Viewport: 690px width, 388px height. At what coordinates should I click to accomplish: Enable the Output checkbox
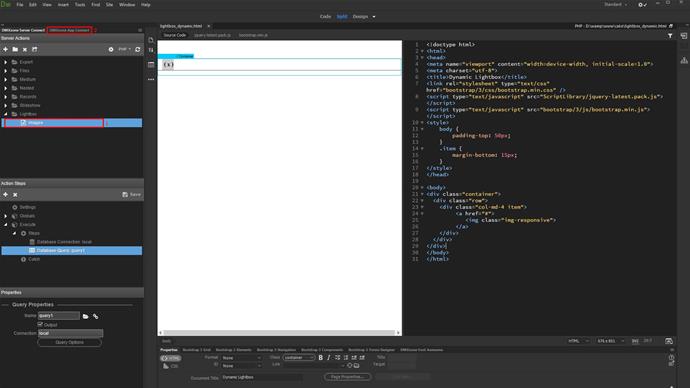pyautogui.click(x=40, y=324)
